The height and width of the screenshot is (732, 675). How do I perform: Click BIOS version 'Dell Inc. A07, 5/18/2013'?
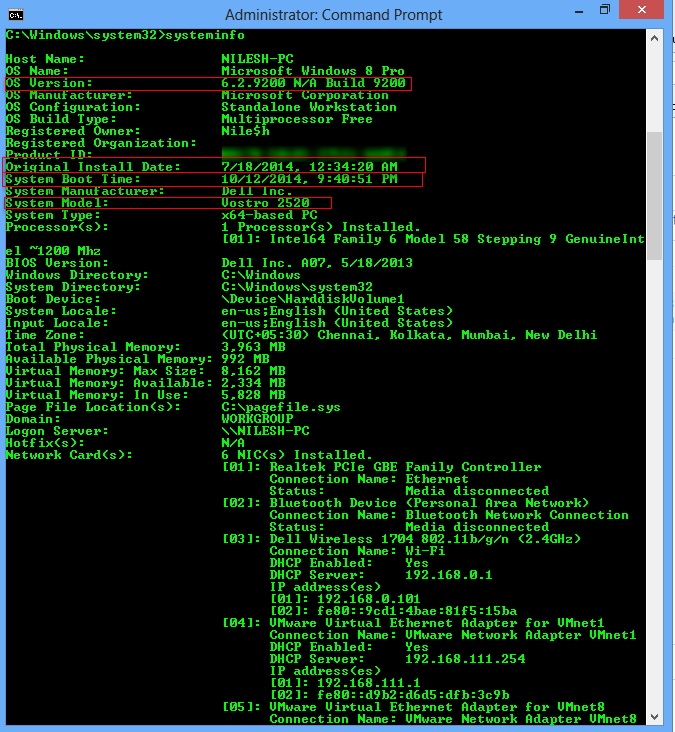(x=317, y=263)
